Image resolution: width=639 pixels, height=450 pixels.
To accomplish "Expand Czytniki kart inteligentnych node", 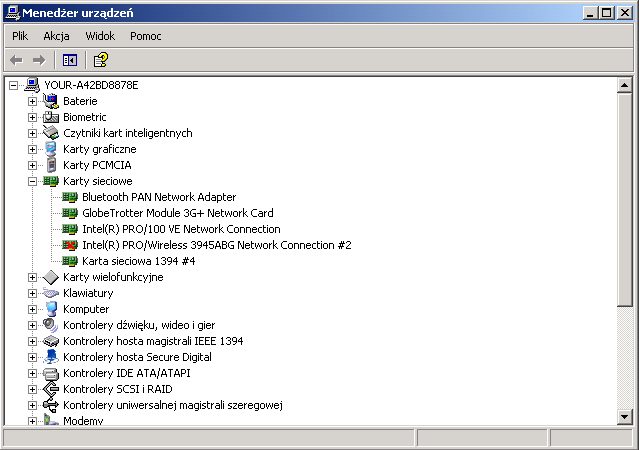I will coord(32,133).
